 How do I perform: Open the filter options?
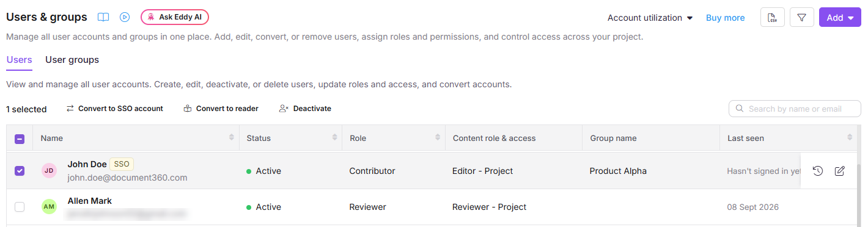pos(802,17)
